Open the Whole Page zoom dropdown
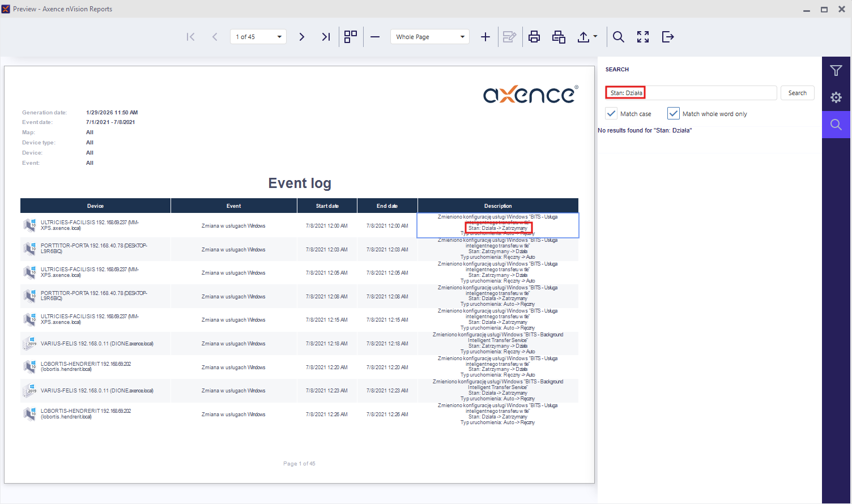Image resolution: width=852 pixels, height=504 pixels. (x=462, y=37)
